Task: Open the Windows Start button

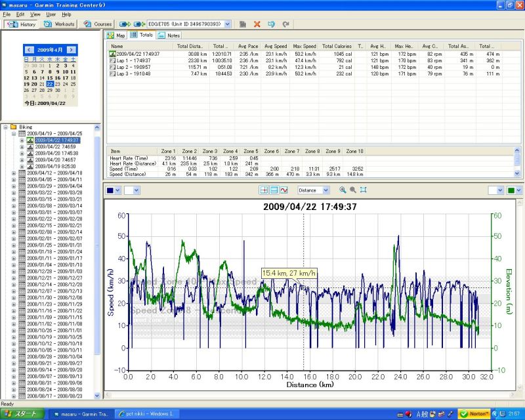Action: coord(22,414)
